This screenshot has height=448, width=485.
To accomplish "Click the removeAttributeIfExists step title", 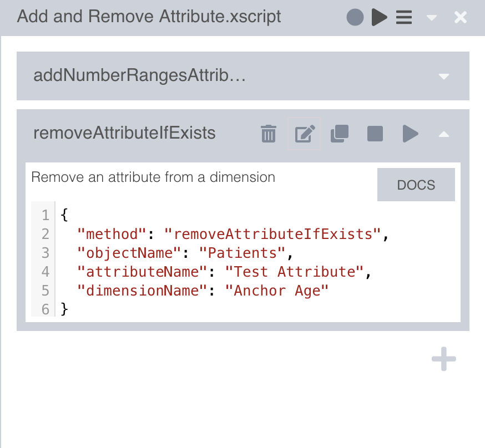I will (124, 133).
